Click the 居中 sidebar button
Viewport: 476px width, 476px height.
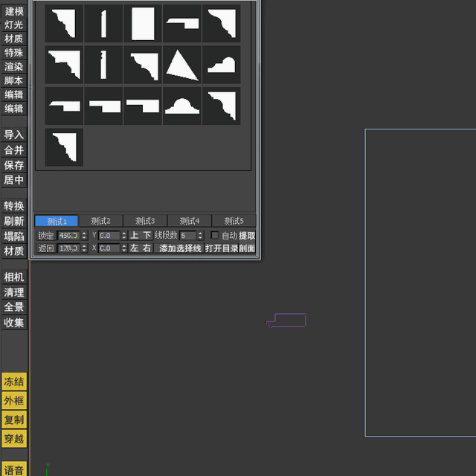point(14,180)
